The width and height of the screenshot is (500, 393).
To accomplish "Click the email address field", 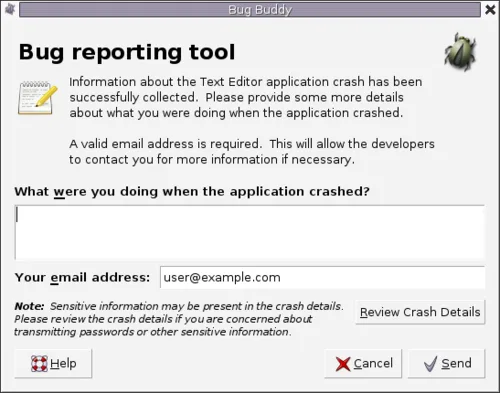I will pyautogui.click(x=322, y=277).
